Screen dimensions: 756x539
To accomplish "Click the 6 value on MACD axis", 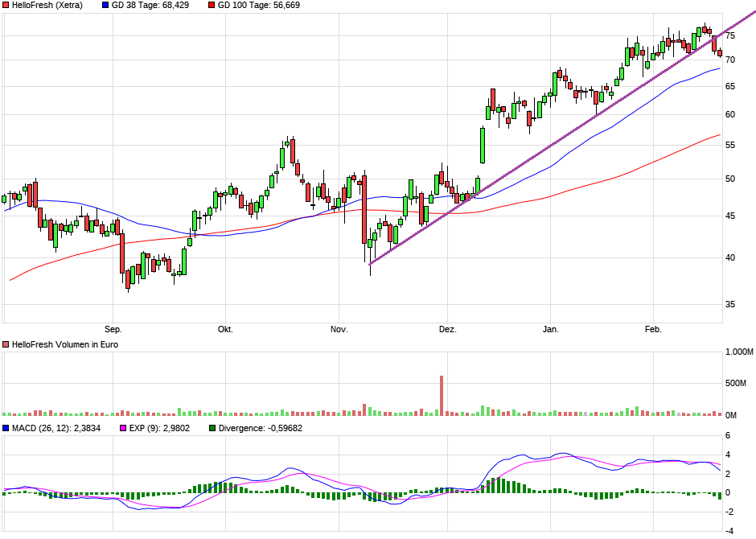I will [728, 436].
